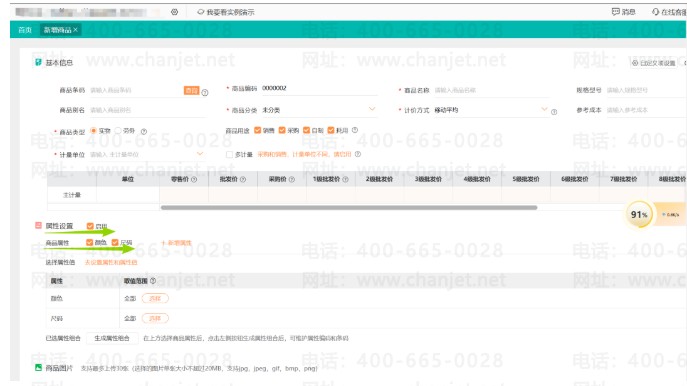Viewport: 687px width, 386px height.
Task: Select the 实物 radio button
Action: (x=93, y=131)
